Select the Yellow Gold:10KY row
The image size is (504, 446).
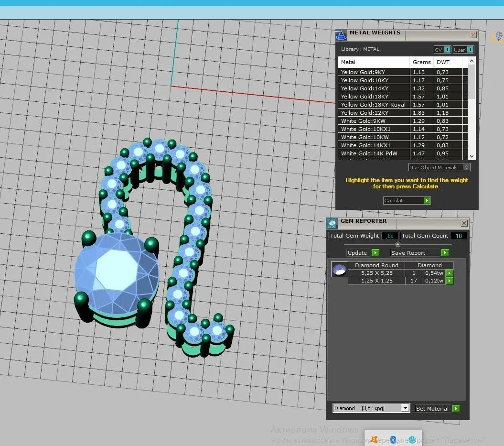coord(403,80)
